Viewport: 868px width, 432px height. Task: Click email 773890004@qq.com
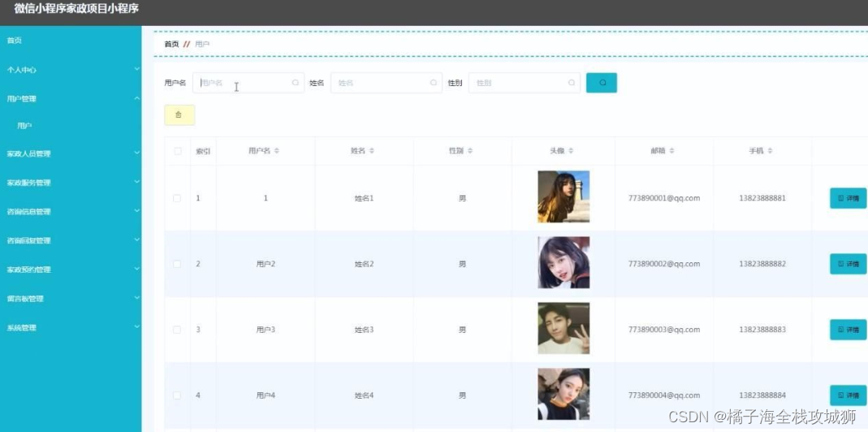[x=664, y=395]
